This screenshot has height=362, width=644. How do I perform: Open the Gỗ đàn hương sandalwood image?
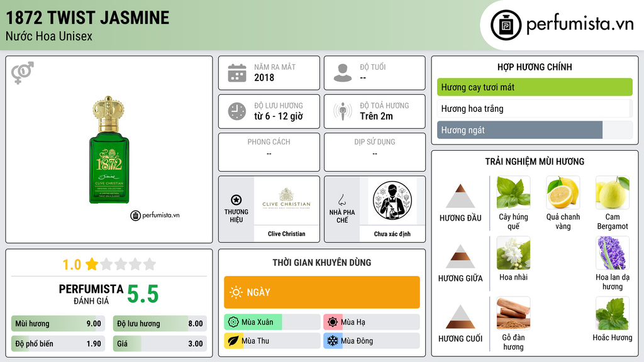coord(513,313)
